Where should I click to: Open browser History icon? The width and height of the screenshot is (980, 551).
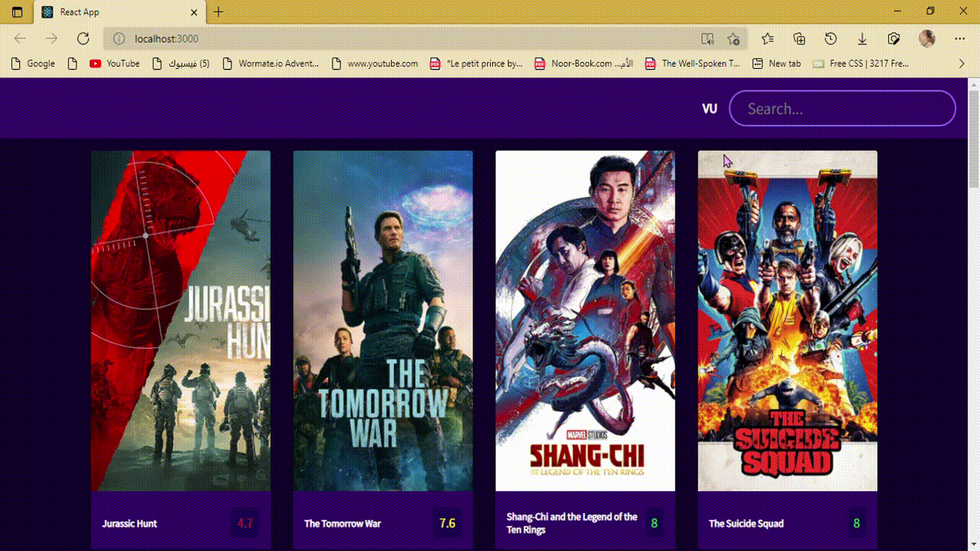[x=831, y=38]
